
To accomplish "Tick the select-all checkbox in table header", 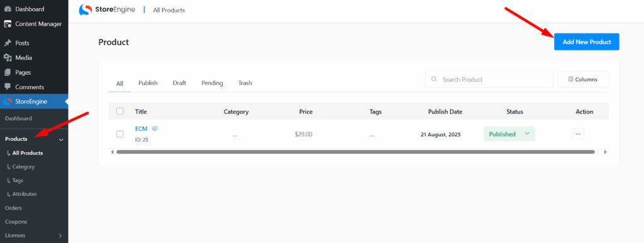I will pos(120,112).
